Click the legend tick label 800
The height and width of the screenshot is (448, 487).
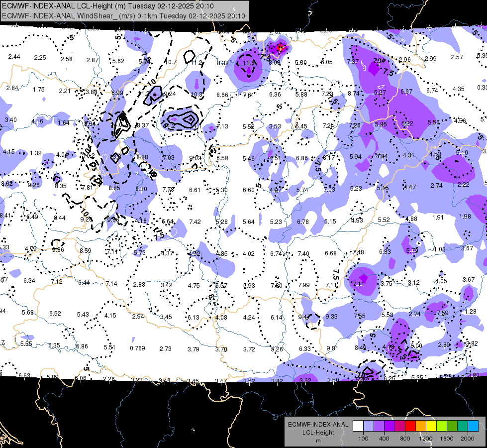coord(405,439)
